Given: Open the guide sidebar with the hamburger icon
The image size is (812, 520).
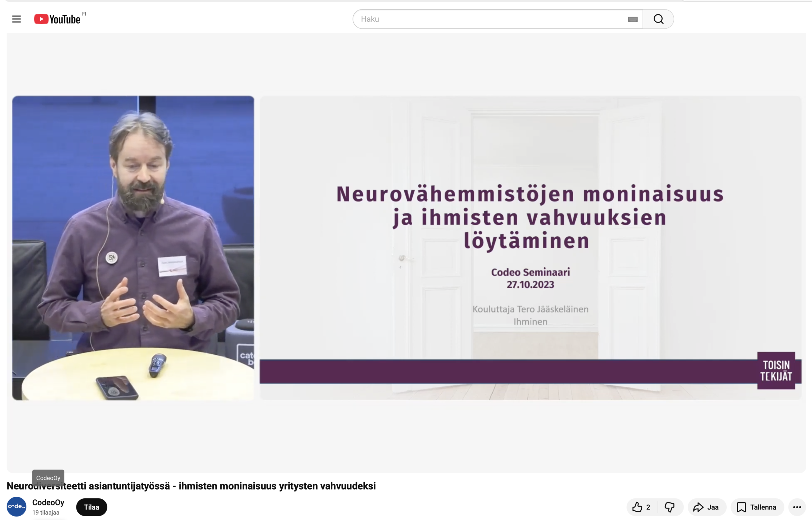Looking at the screenshot, I should [x=16, y=19].
